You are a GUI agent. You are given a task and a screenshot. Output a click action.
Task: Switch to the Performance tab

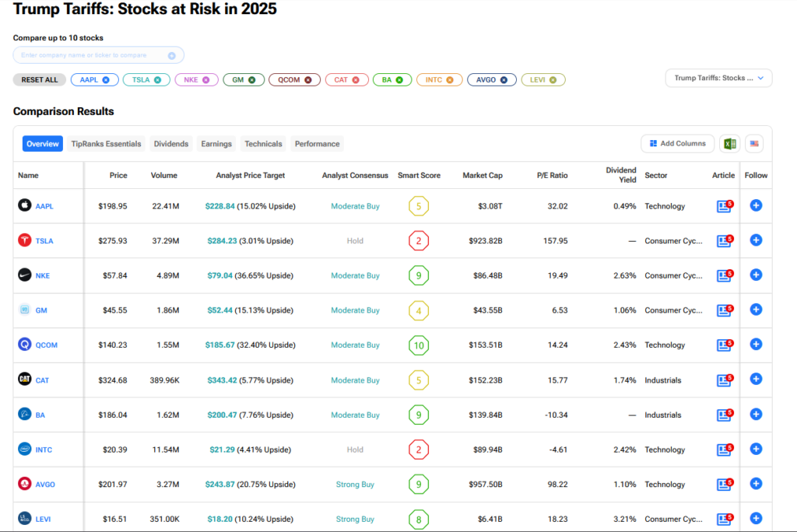pos(318,144)
